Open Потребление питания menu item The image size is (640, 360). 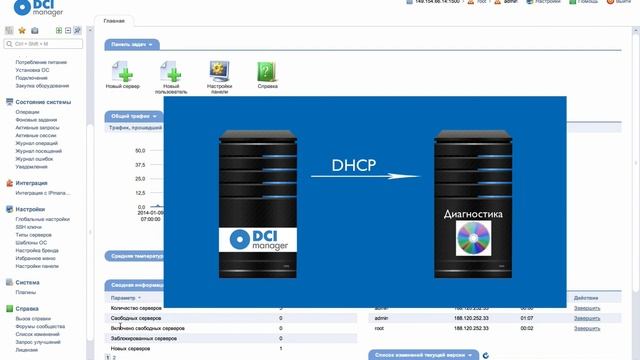pyautogui.click(x=41, y=62)
